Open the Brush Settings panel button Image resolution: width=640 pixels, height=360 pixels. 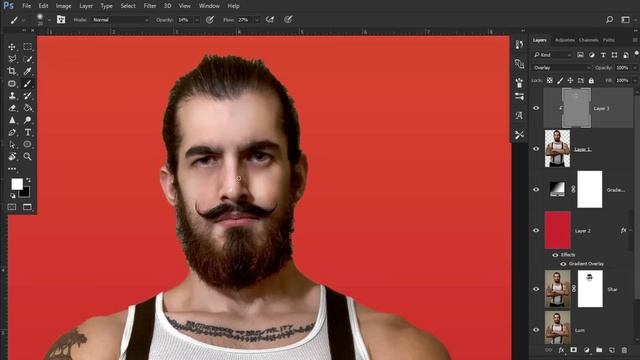point(61,20)
